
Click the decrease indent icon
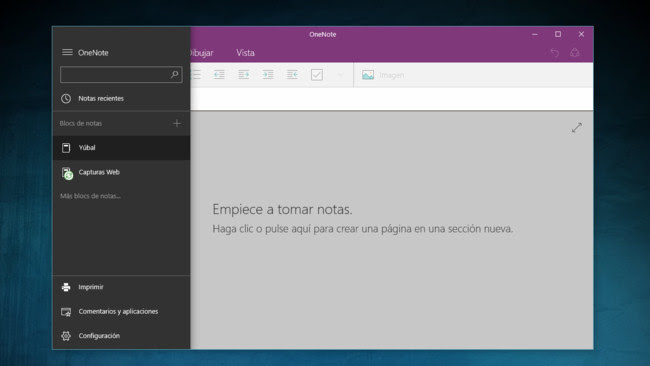click(219, 75)
